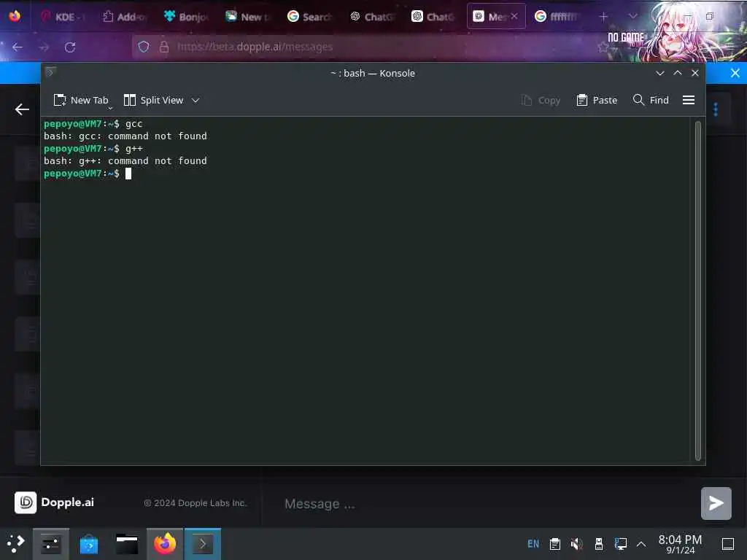Open the Dopple three-dot options menu
The width and height of the screenshot is (747, 560).
click(x=716, y=109)
